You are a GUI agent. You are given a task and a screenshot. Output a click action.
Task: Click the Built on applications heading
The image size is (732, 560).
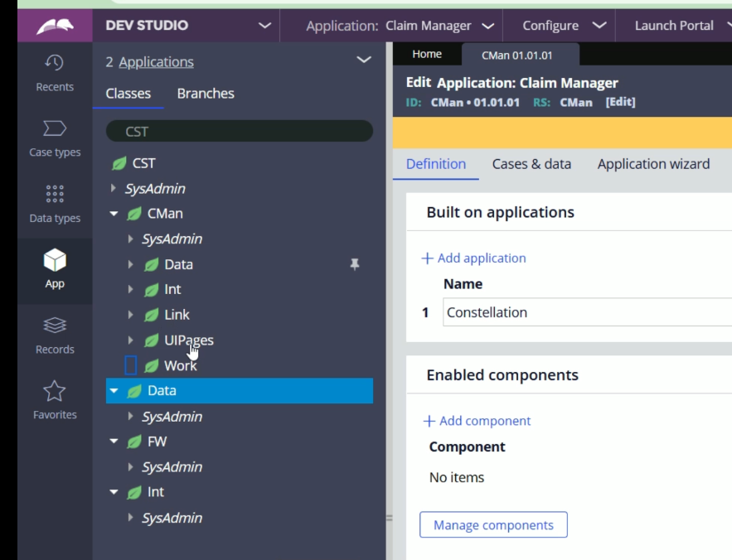point(500,212)
